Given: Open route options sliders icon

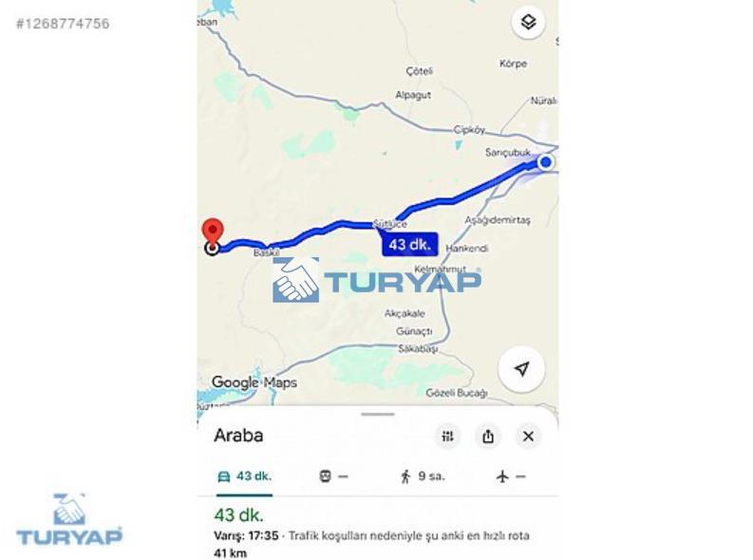Looking at the screenshot, I should (x=447, y=437).
